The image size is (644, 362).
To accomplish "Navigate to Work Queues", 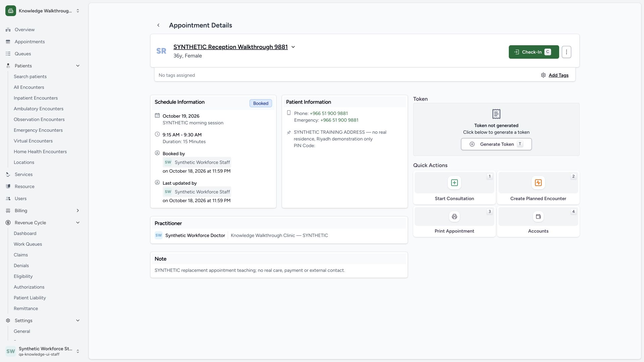I will pos(28,244).
